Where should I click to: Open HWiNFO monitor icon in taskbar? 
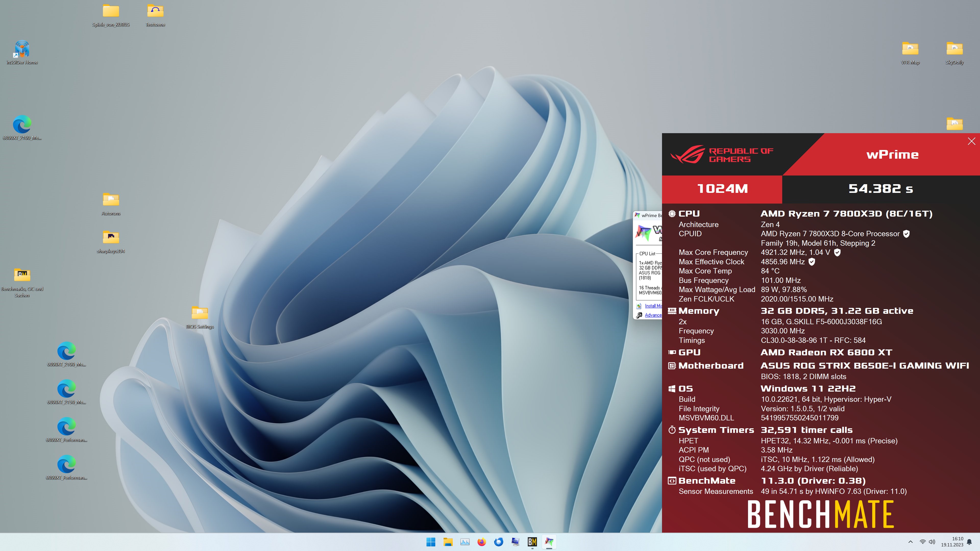(x=516, y=542)
